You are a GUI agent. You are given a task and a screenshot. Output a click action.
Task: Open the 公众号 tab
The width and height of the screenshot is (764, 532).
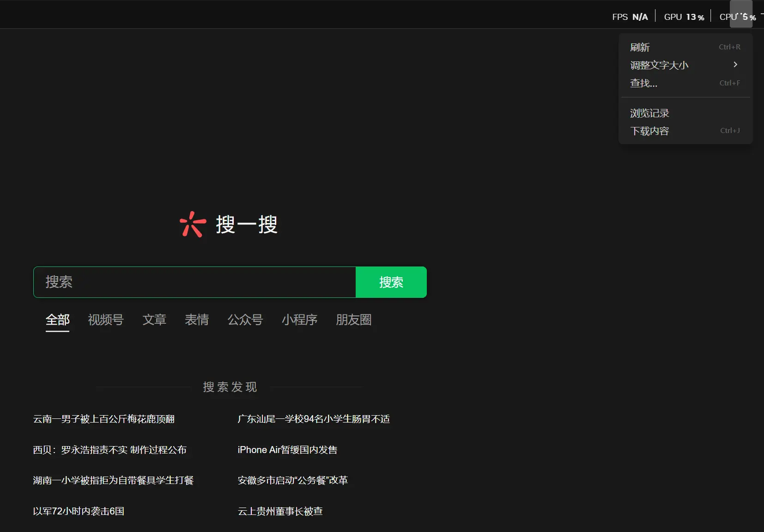(x=245, y=320)
